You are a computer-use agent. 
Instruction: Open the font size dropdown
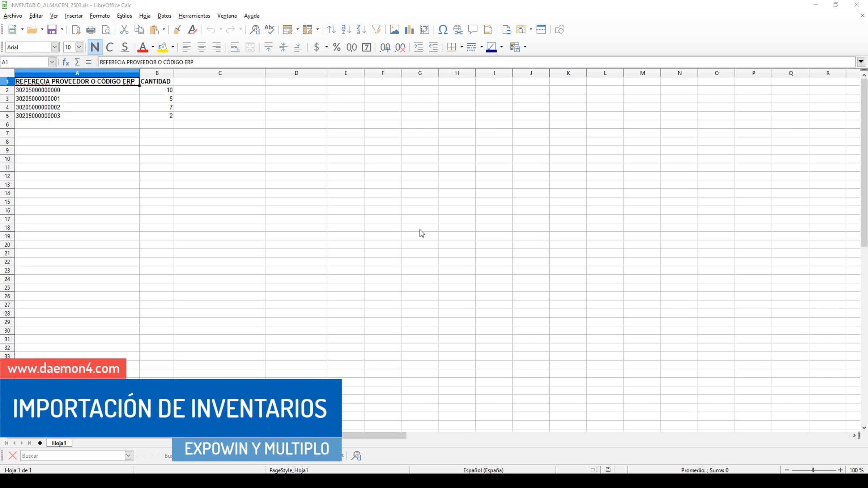pyautogui.click(x=79, y=47)
